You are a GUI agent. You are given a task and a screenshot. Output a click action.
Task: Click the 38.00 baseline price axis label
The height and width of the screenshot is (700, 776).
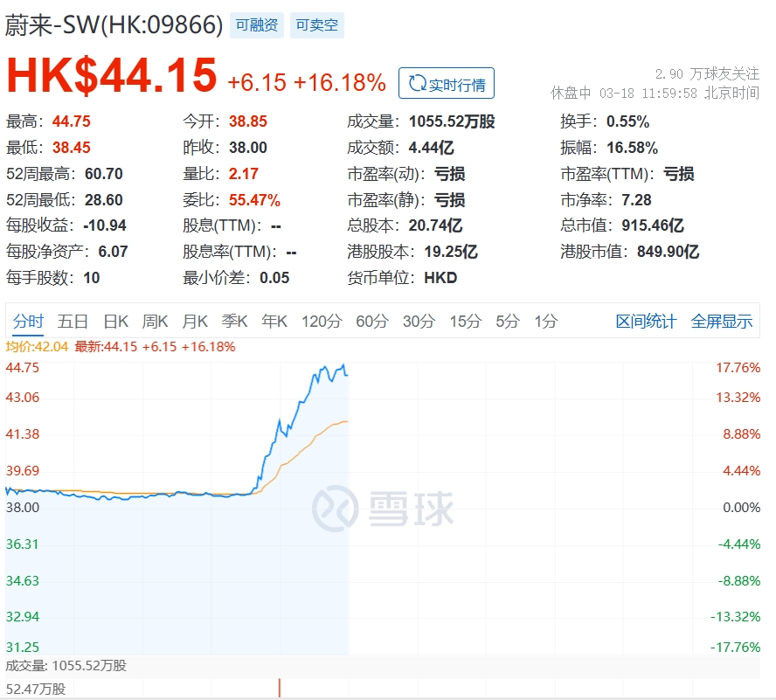tap(22, 508)
